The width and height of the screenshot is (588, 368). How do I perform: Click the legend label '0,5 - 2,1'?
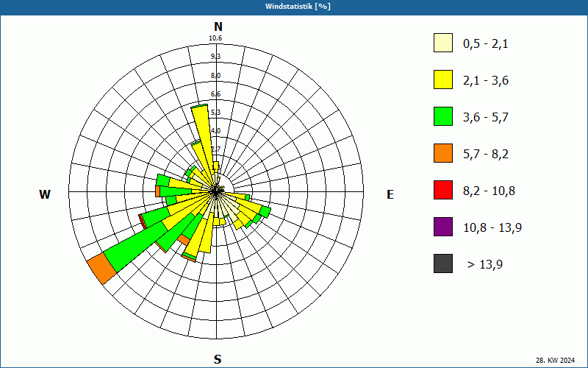click(x=486, y=44)
